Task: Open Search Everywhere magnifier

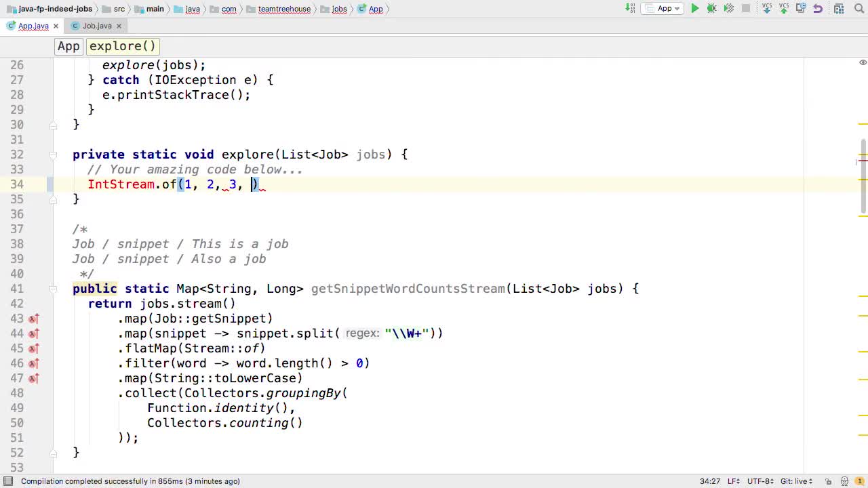Action: [860, 8]
